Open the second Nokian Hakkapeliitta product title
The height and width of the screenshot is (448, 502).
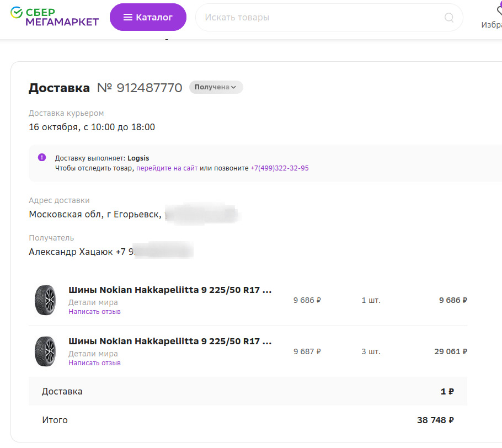(169, 341)
